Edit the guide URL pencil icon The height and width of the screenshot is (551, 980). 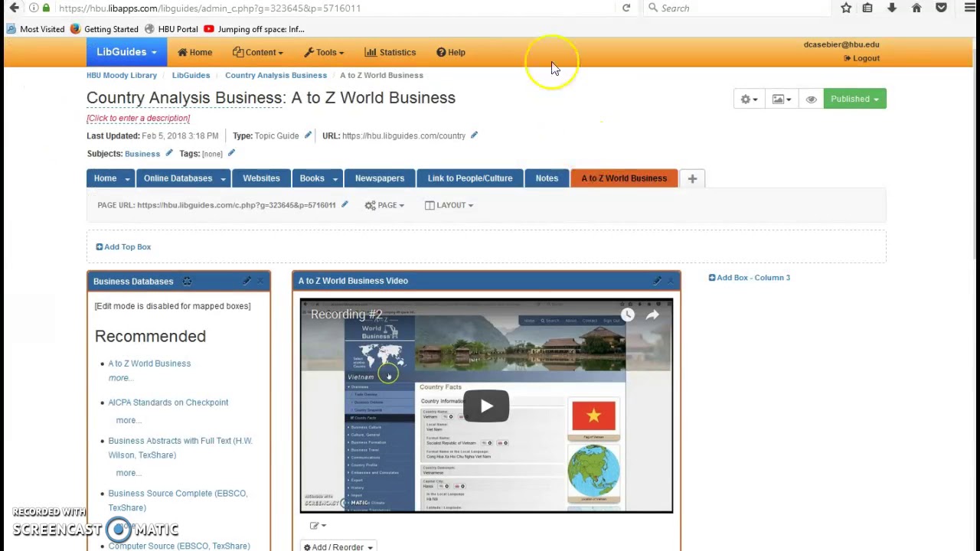(474, 135)
